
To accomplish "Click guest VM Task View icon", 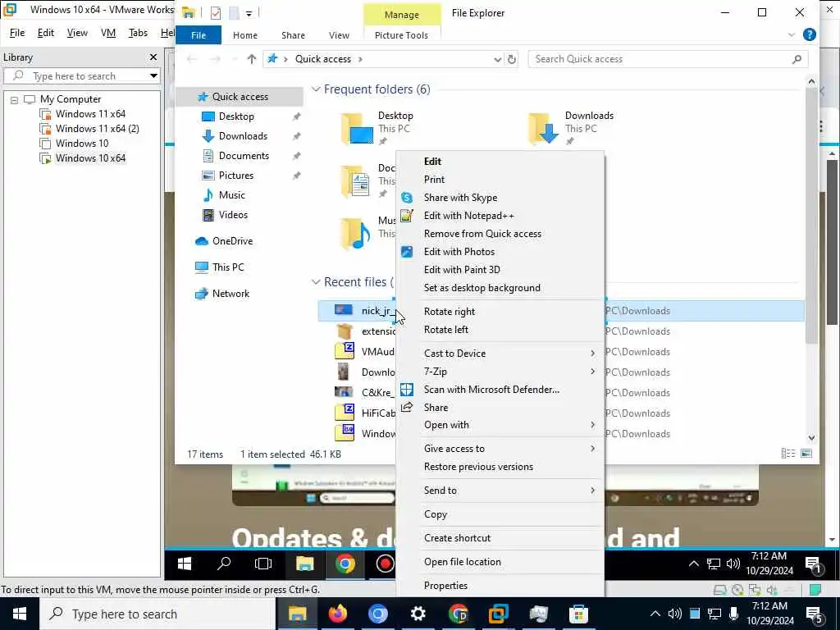I will point(263,564).
